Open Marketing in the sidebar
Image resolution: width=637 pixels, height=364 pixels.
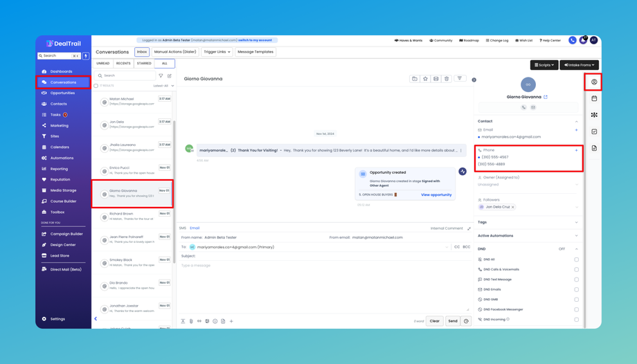(60, 125)
